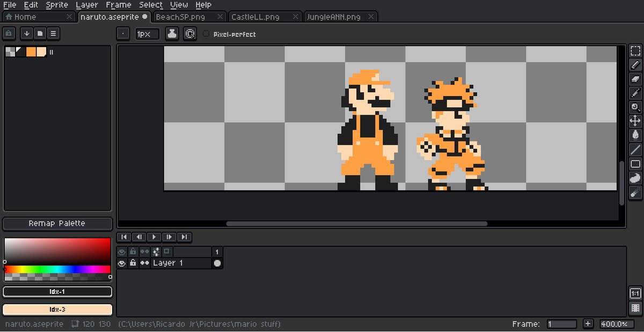The width and height of the screenshot is (644, 332).
Task: Select the Move tool
Action: click(x=635, y=121)
